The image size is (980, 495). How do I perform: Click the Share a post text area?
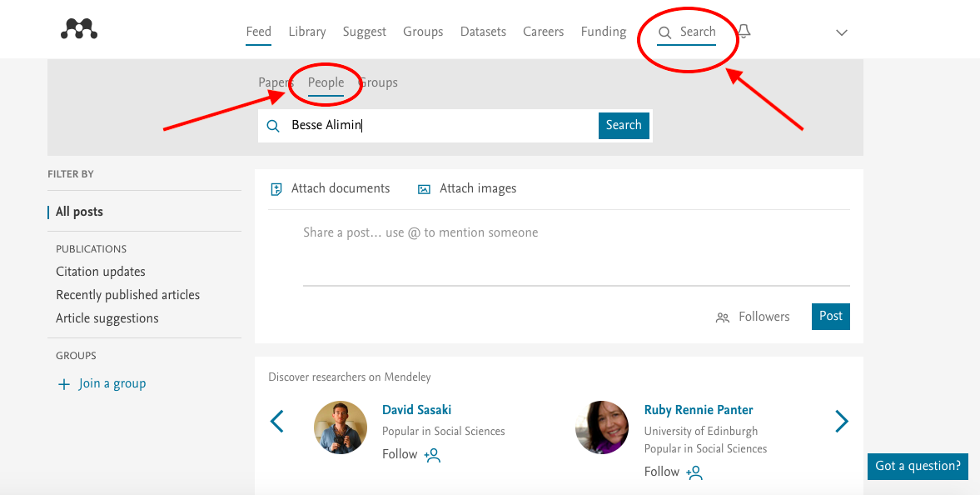pyautogui.click(x=575, y=250)
